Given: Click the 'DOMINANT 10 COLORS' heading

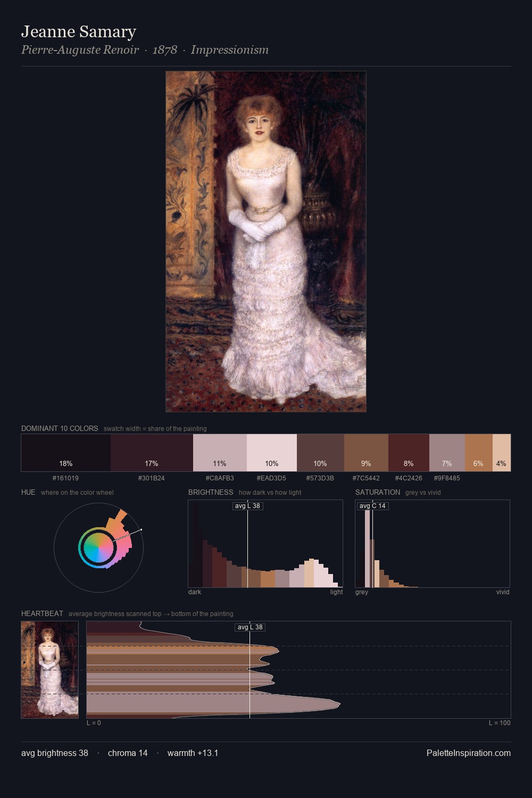Looking at the screenshot, I should click(60, 428).
